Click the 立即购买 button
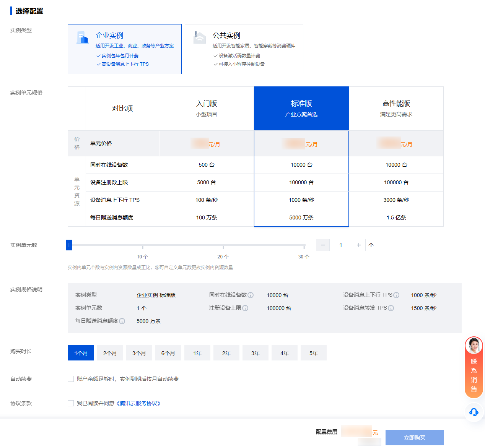The image size is (485, 448). tap(414, 438)
